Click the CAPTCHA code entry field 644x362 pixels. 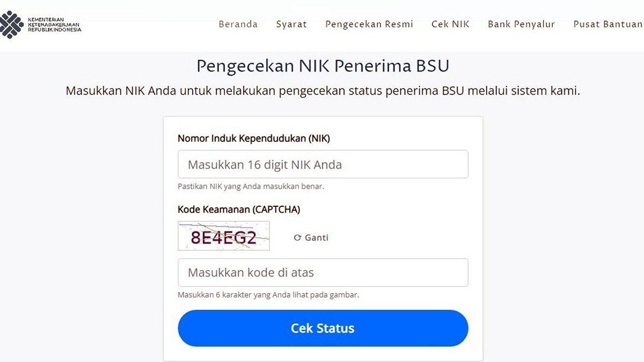tap(323, 273)
